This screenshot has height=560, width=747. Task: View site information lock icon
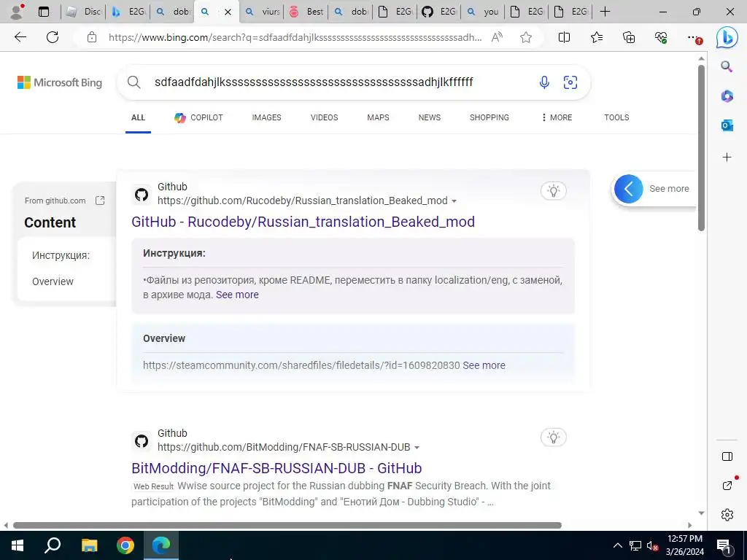point(92,37)
